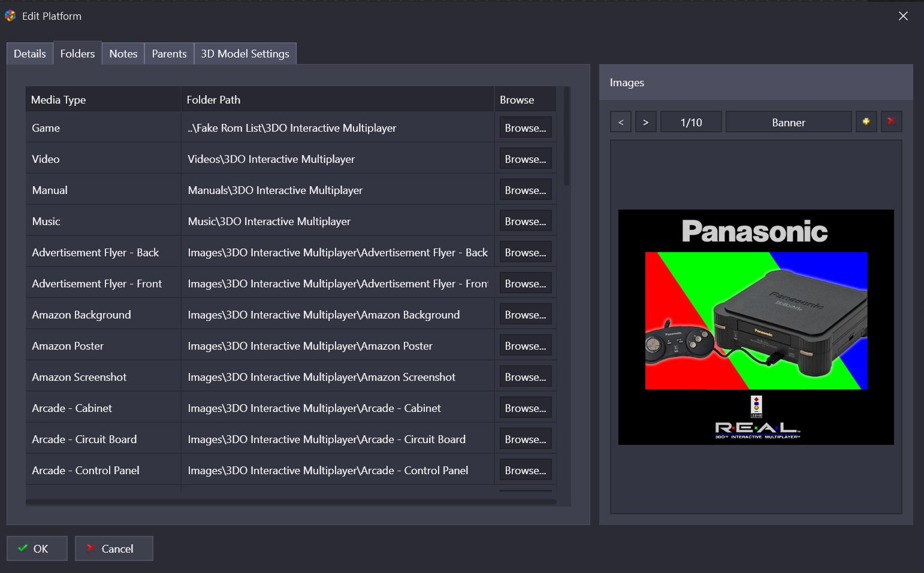Switch to the 3D Model Settings tab

click(245, 53)
